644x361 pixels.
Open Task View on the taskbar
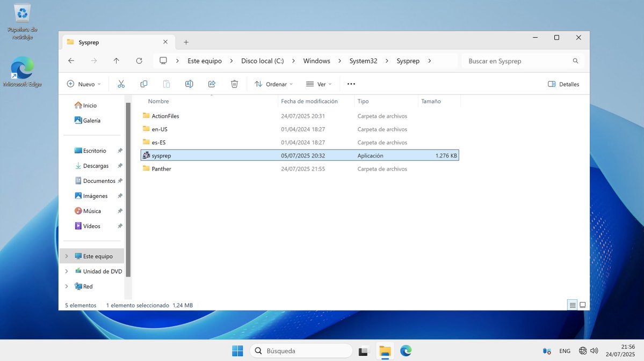(363, 351)
